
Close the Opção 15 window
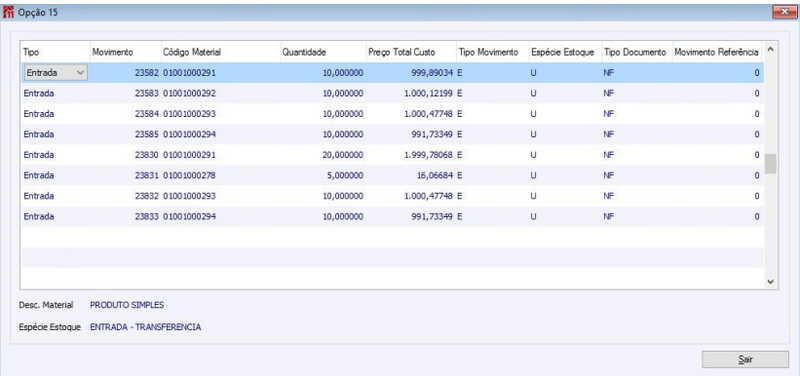pyautogui.click(x=785, y=12)
